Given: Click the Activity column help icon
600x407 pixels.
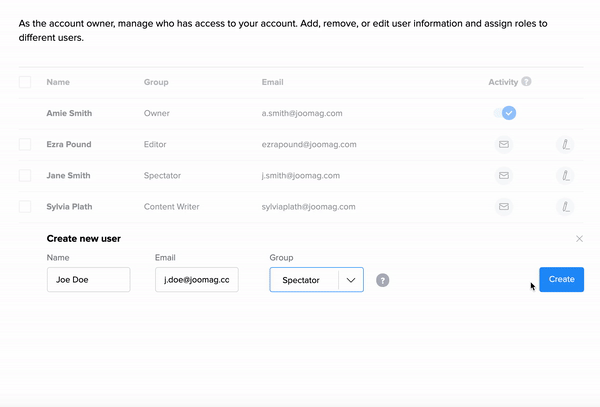Looking at the screenshot, I should point(526,82).
